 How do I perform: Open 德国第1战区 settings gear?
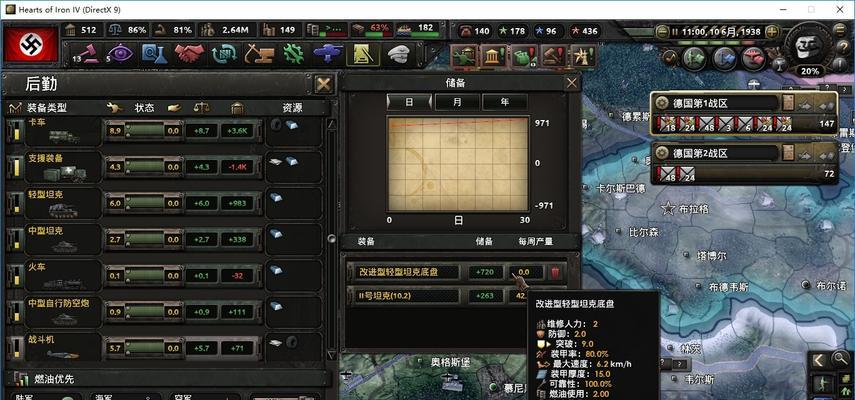662,102
